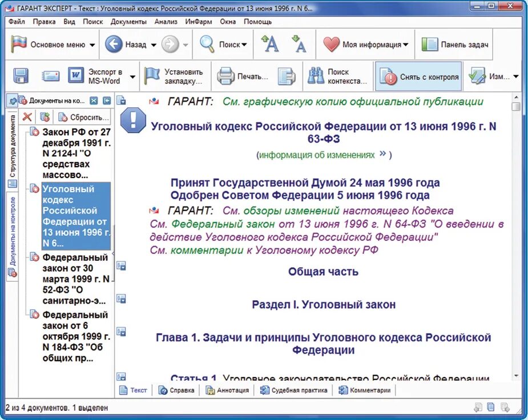Click top margin icon beside ГАРАНТ line

[121, 100]
